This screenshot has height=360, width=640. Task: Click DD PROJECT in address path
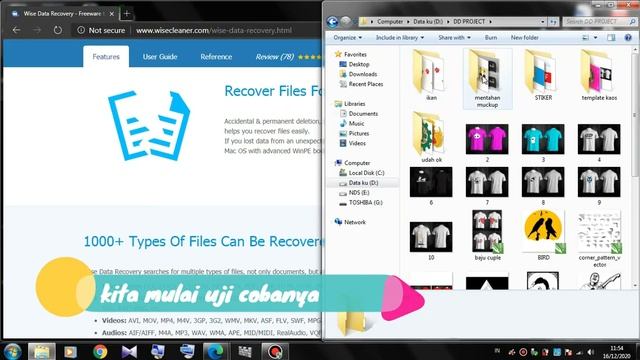tap(469, 22)
